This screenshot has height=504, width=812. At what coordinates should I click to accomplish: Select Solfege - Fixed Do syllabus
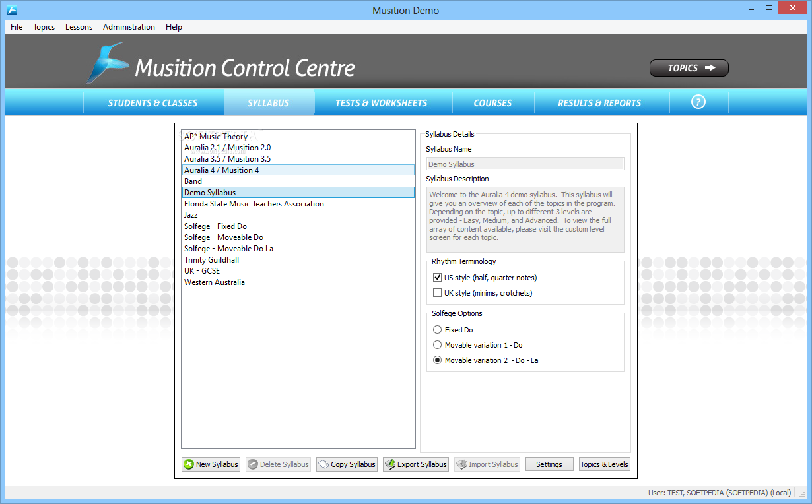(x=298, y=226)
